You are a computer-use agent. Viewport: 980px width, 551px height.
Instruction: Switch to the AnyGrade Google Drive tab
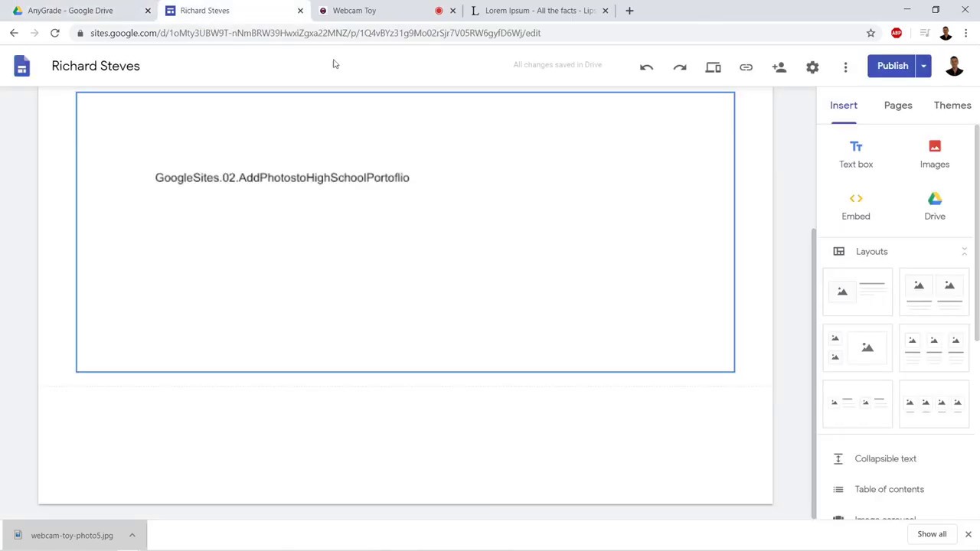click(79, 11)
